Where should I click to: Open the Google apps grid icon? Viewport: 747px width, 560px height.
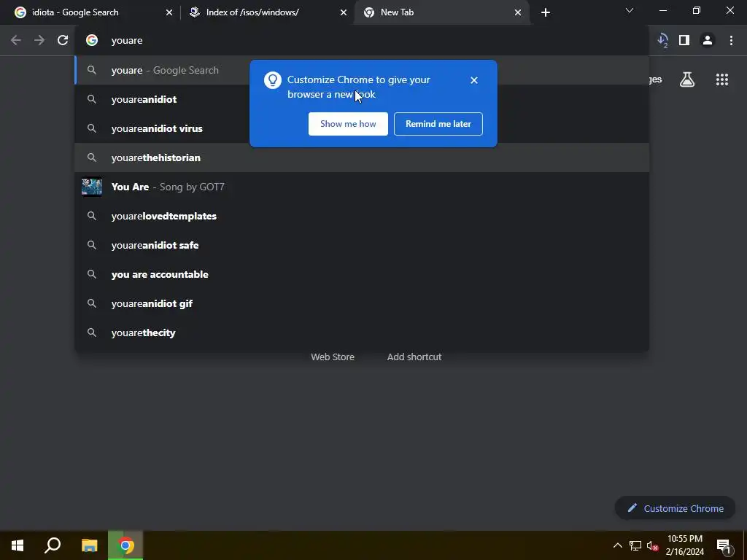722,79
